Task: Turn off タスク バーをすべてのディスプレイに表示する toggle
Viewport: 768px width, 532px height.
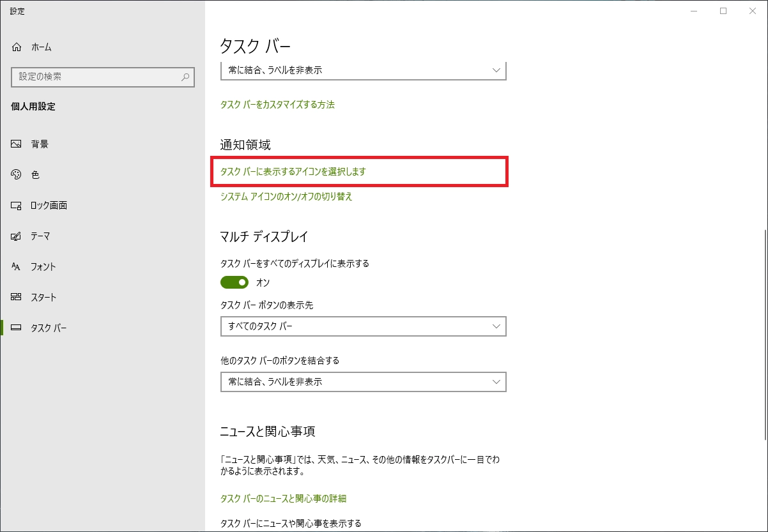Action: pyautogui.click(x=234, y=282)
